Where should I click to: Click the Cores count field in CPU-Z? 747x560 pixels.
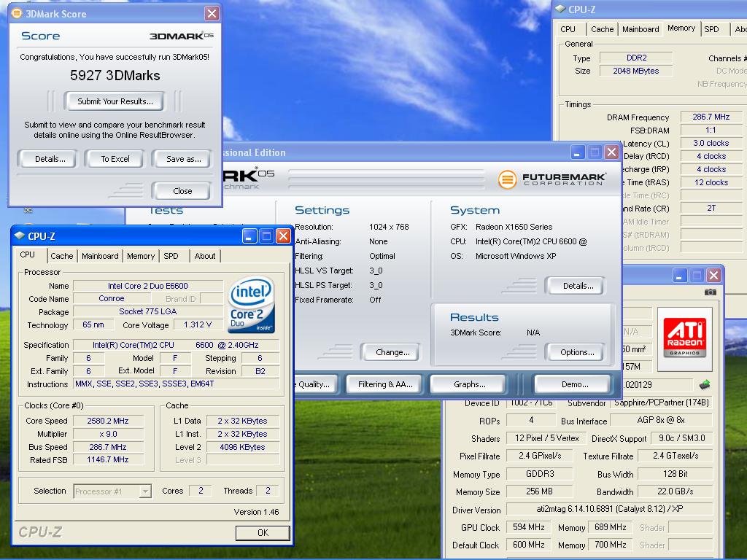(201, 491)
